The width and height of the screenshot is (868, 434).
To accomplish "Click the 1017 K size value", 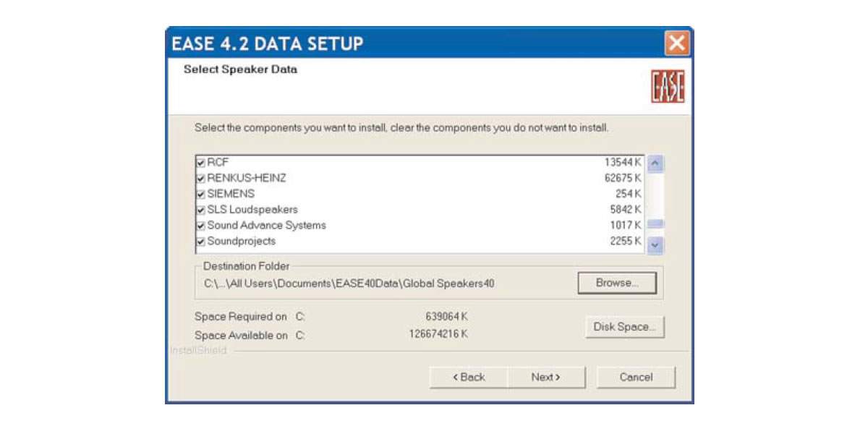I will (x=626, y=226).
